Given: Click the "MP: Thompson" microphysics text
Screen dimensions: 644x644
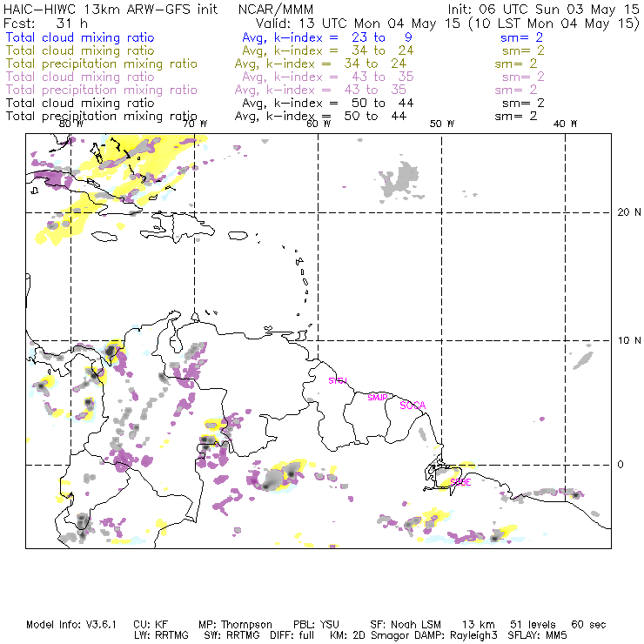Looking at the screenshot, I should coord(235,625).
